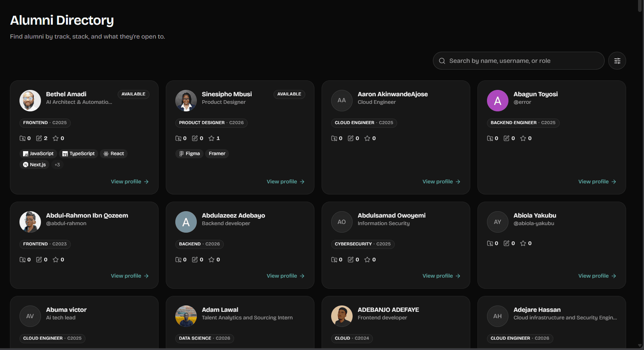Click the Adam Lawal name heading
This screenshot has width=644, height=350.
220,310
